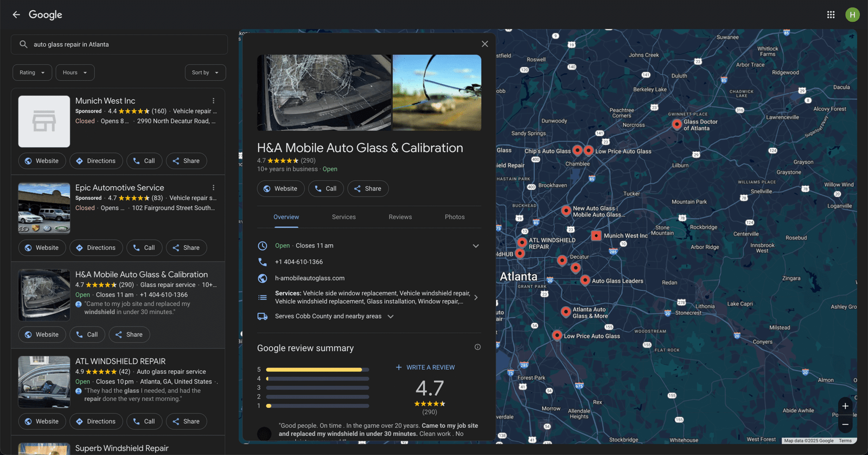Image resolution: width=868 pixels, height=455 pixels.
Task: Click WRITE A REVIEW
Action: pyautogui.click(x=425, y=368)
